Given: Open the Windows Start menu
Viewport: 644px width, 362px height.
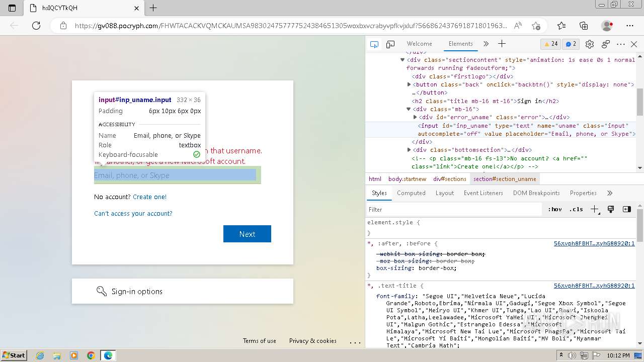Looking at the screenshot, I should coord(14,355).
